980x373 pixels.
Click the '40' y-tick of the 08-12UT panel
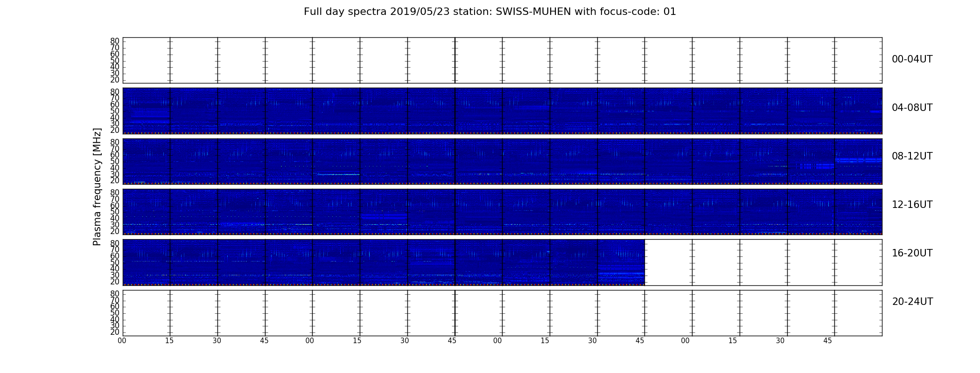pos(115,168)
